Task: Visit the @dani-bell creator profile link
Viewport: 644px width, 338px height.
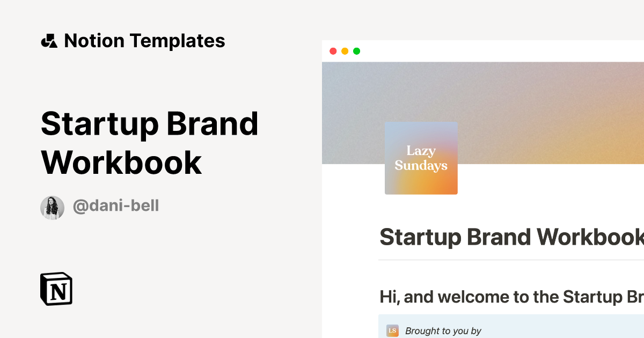Action: pyautogui.click(x=116, y=206)
